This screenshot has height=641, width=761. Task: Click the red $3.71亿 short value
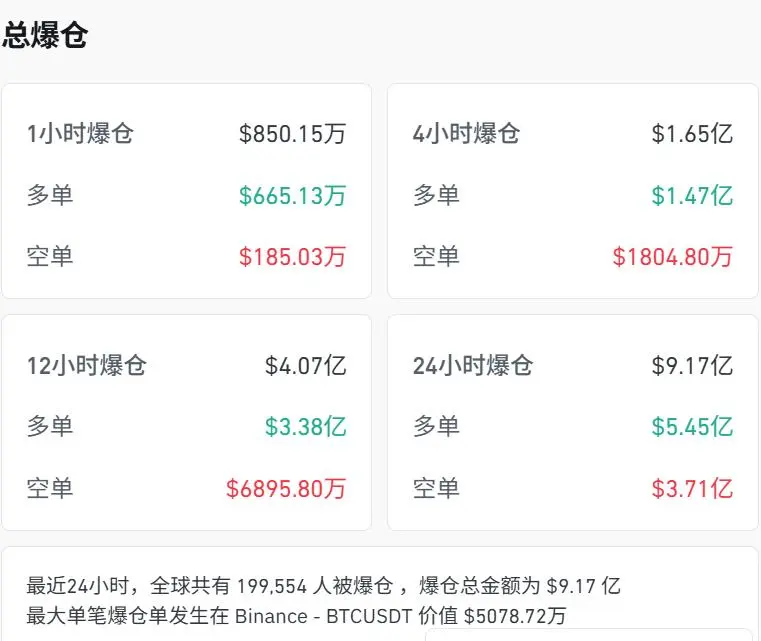coord(692,488)
